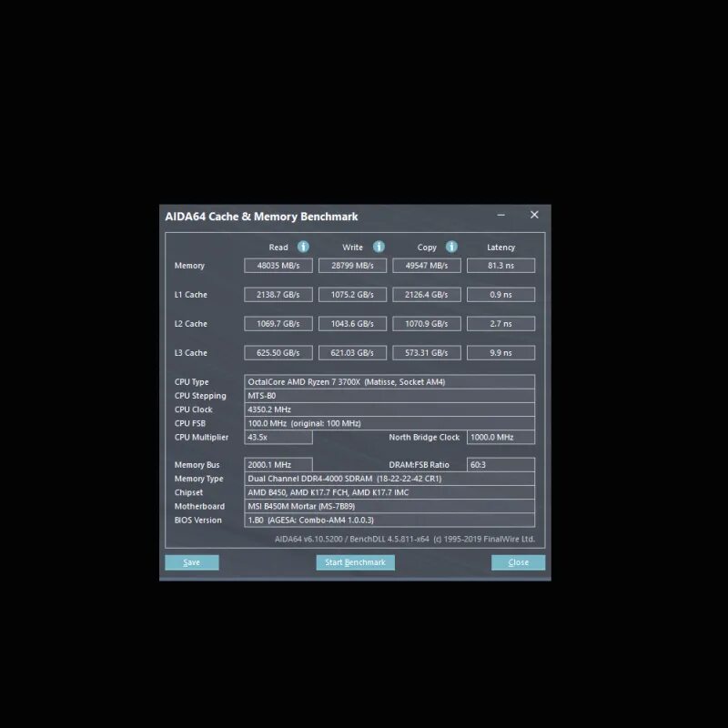Click Motherboard field MSI B450M Mortar
This screenshot has width=728, height=728.
(x=389, y=507)
